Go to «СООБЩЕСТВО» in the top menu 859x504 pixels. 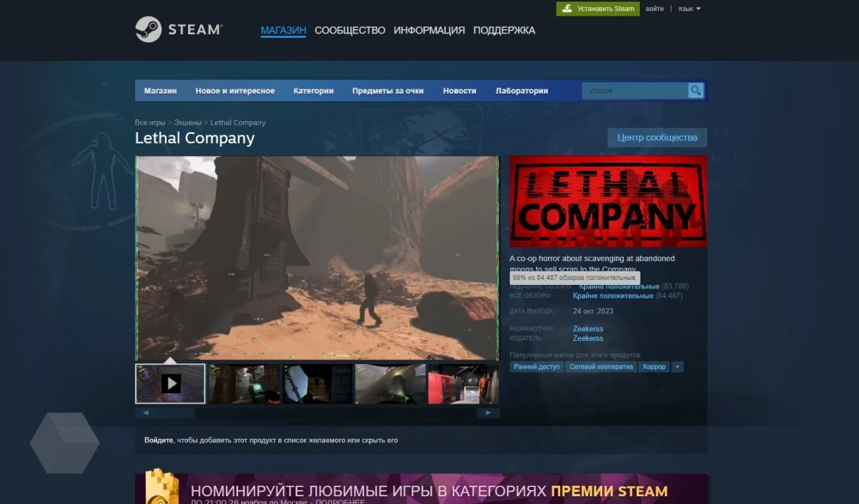[350, 30]
